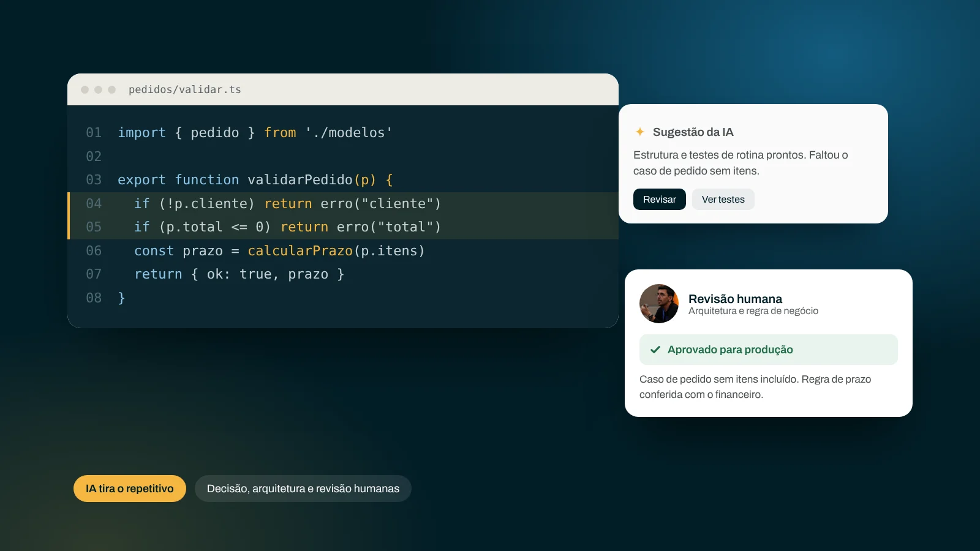The image size is (980, 551).
Task: Click the Revisar button
Action: pos(659,200)
